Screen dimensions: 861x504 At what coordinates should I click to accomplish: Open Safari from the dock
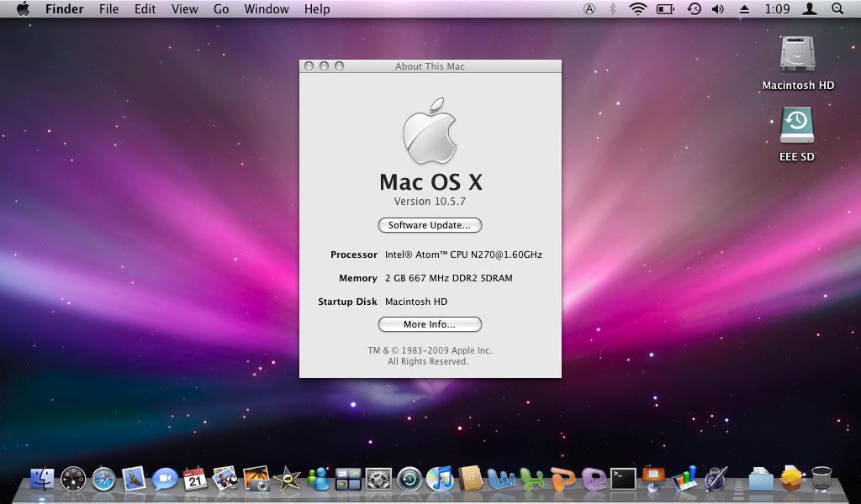[x=103, y=479]
